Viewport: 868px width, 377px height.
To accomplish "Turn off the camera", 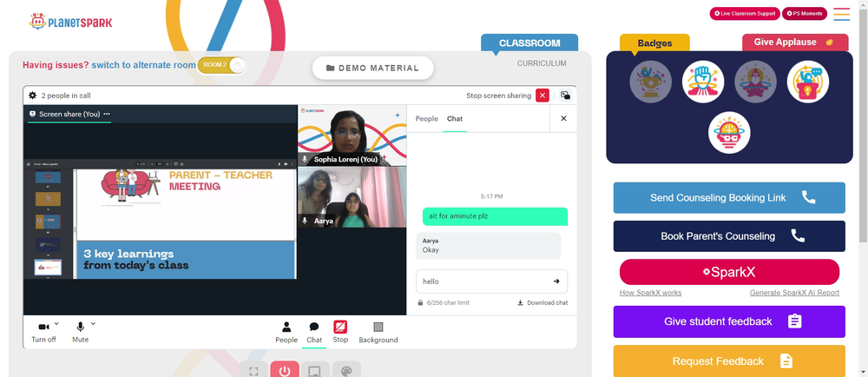I will pyautogui.click(x=43, y=332).
